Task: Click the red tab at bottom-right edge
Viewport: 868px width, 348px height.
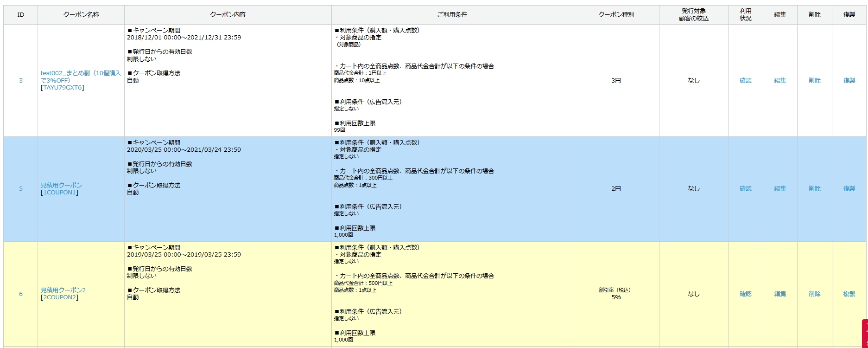Action: point(865,334)
